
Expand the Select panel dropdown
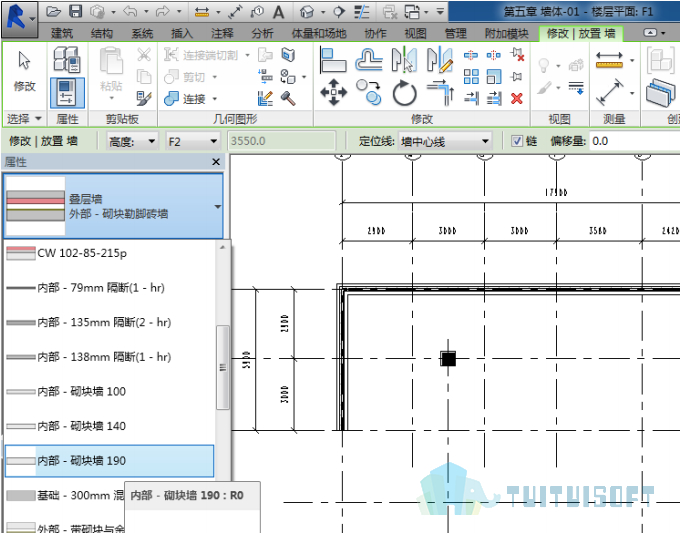(38, 118)
